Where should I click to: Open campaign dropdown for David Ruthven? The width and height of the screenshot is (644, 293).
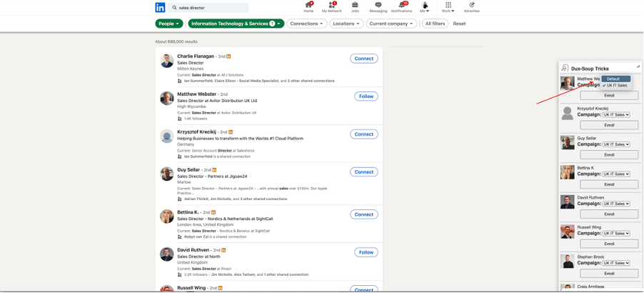616,204
